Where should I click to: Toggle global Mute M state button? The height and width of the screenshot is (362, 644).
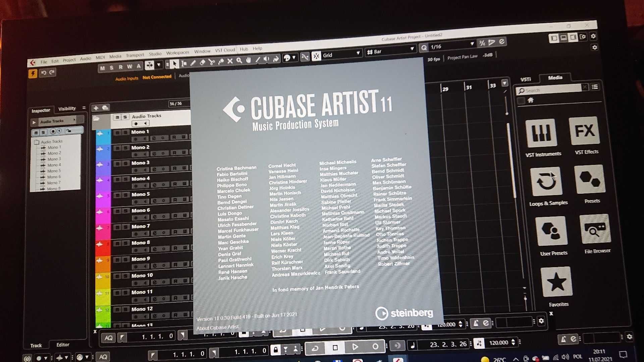[x=102, y=68]
